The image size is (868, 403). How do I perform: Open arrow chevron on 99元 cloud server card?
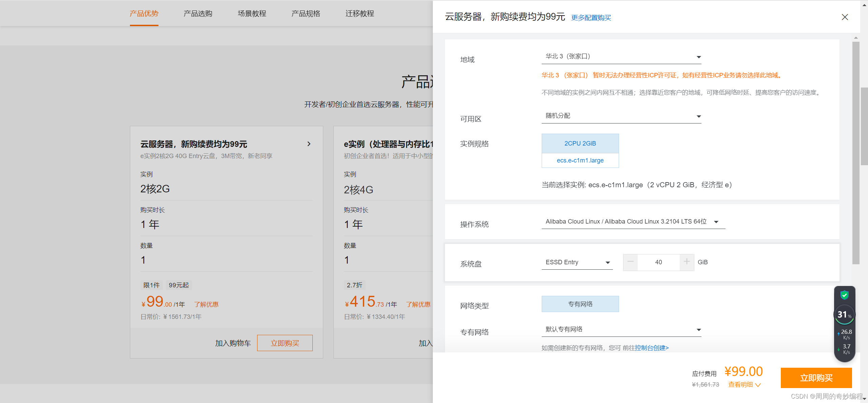tap(309, 144)
